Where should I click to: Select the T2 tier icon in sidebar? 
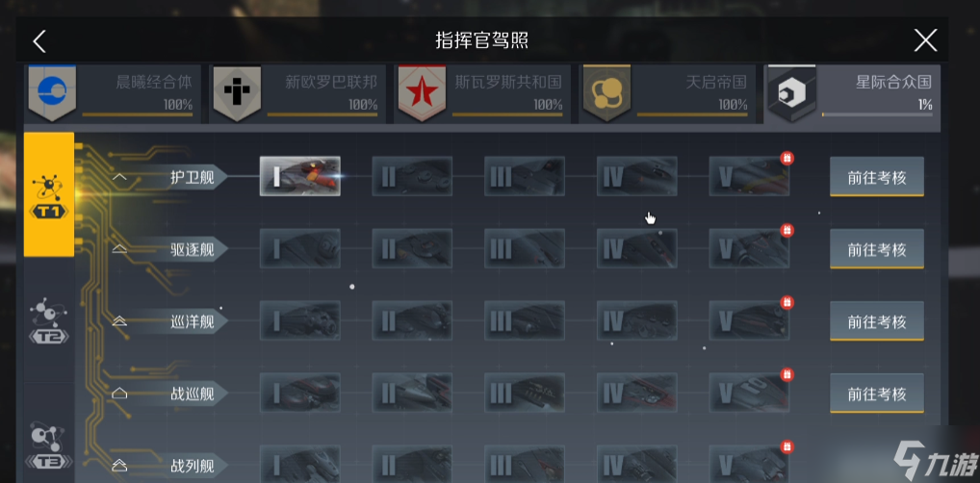[x=49, y=320]
